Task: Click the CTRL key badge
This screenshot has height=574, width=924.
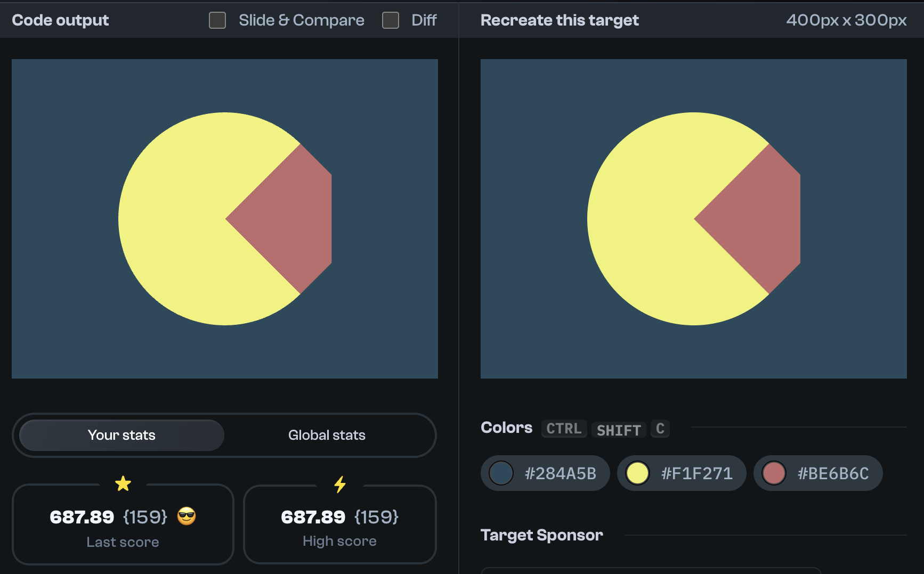Action: click(x=564, y=429)
